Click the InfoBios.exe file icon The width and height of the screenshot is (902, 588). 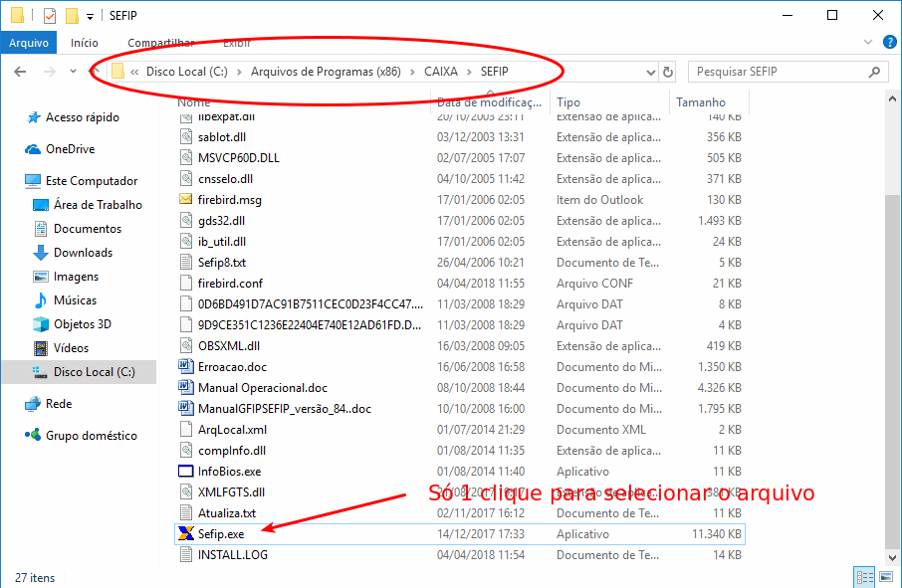coord(186,472)
